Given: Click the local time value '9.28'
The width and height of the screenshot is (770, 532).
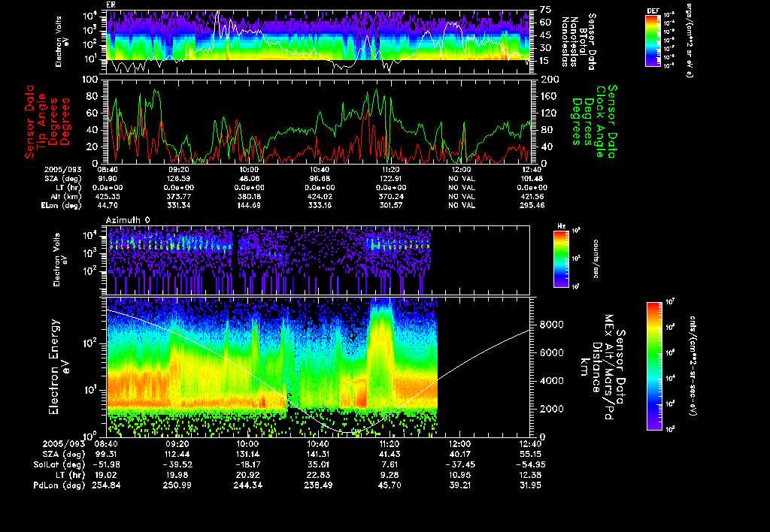Looking at the screenshot, I should (x=390, y=475).
